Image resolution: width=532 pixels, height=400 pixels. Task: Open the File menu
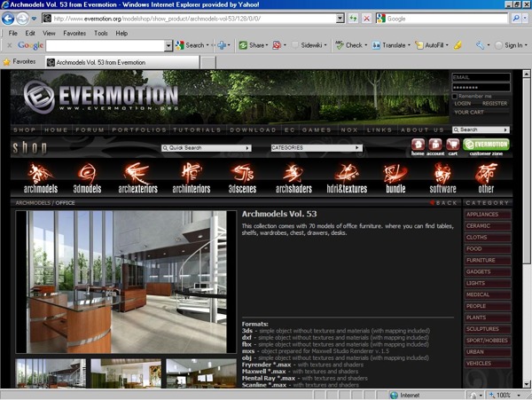tap(13, 33)
